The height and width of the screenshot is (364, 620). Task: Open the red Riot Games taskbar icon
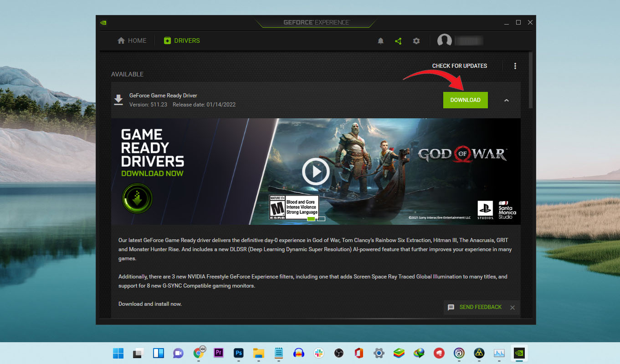click(439, 353)
